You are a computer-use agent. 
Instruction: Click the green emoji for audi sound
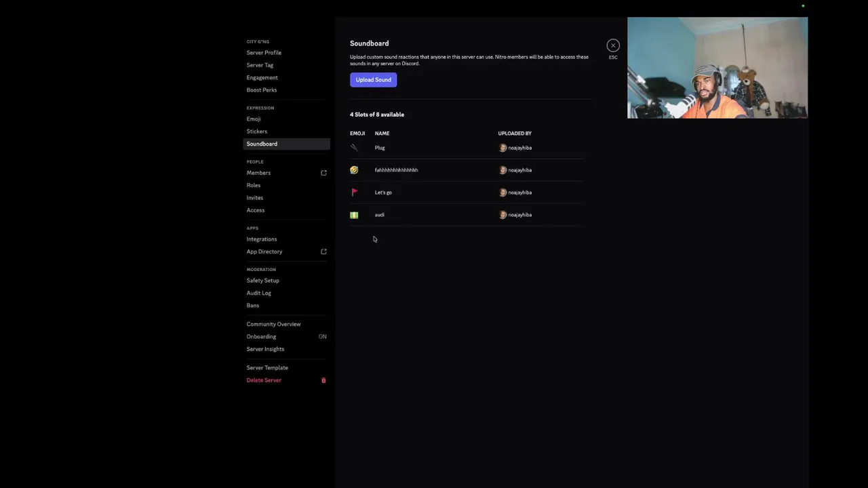pyautogui.click(x=354, y=215)
